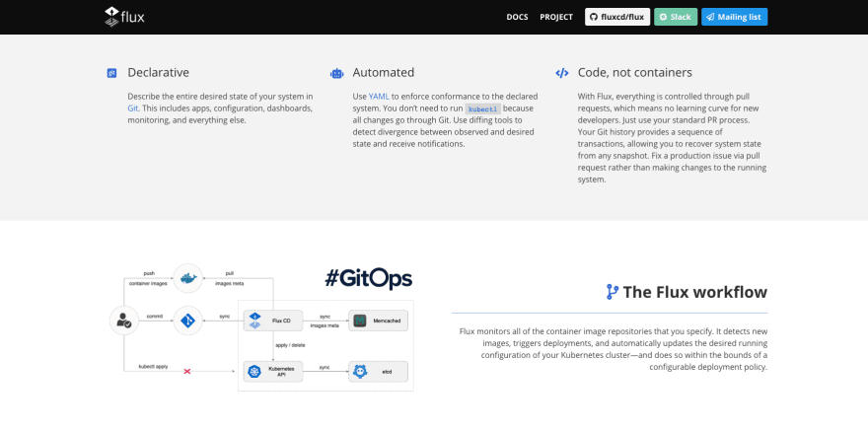The width and height of the screenshot is (868, 430).
Task: Click the Kubernetes API box in diagram
Action: 273,372
